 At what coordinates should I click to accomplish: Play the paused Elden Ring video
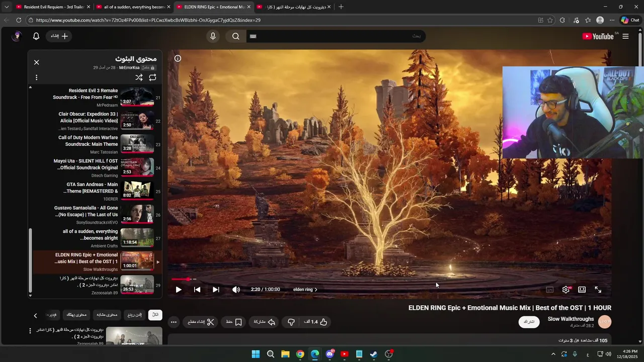tap(179, 290)
